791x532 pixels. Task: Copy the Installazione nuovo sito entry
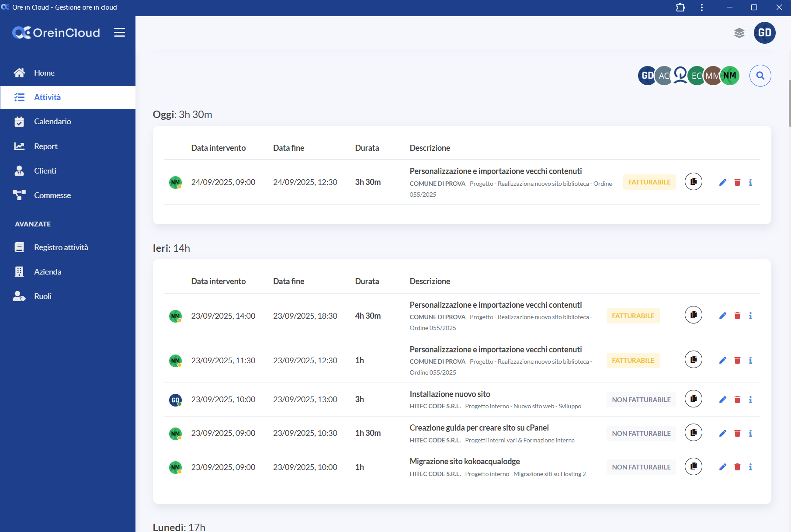pyautogui.click(x=693, y=399)
